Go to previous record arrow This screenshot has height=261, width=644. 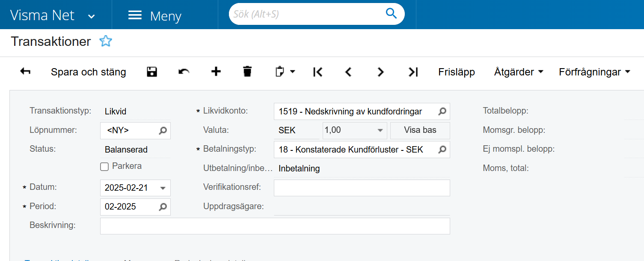[348, 72]
